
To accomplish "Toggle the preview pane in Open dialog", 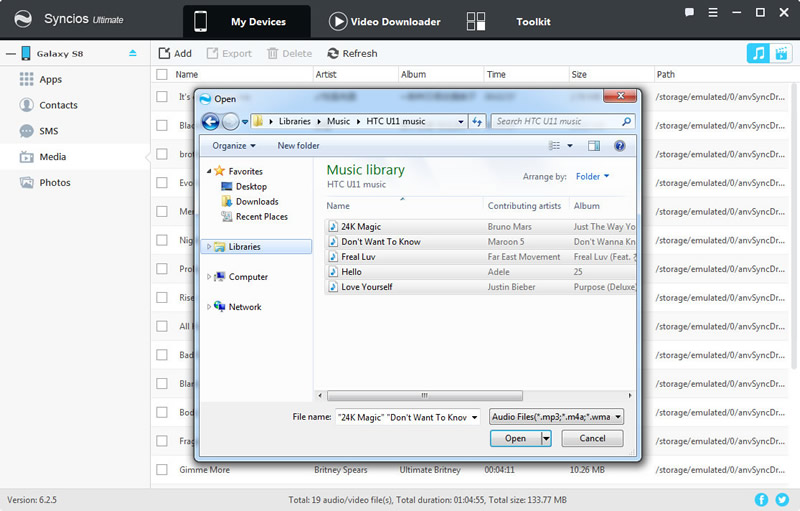I will [594, 146].
